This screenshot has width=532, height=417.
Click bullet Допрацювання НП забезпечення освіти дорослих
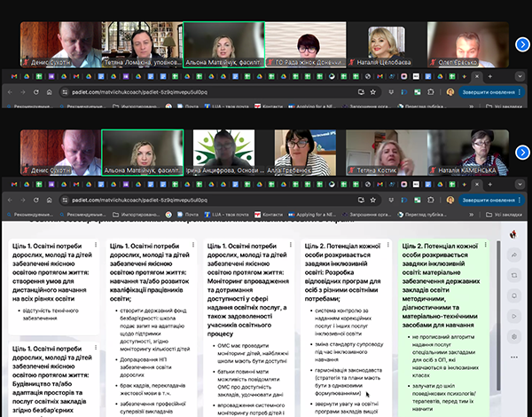click(x=145, y=367)
